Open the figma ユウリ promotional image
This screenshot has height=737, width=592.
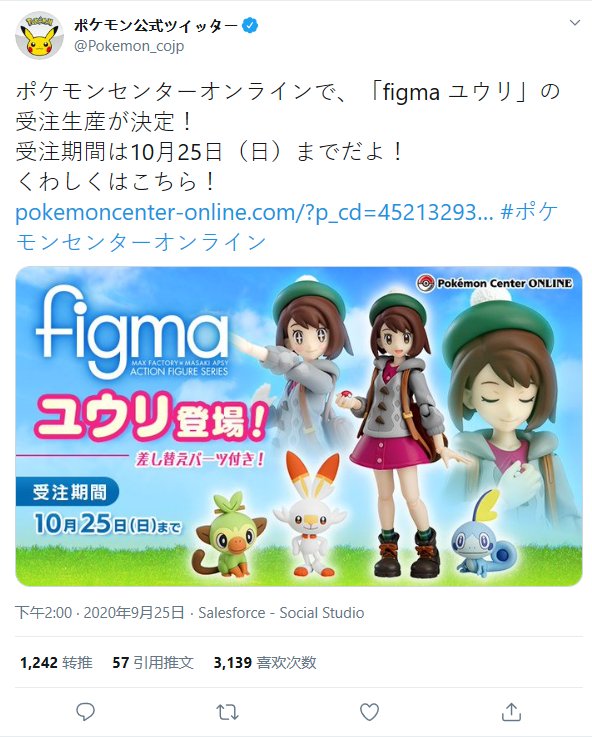point(299,426)
